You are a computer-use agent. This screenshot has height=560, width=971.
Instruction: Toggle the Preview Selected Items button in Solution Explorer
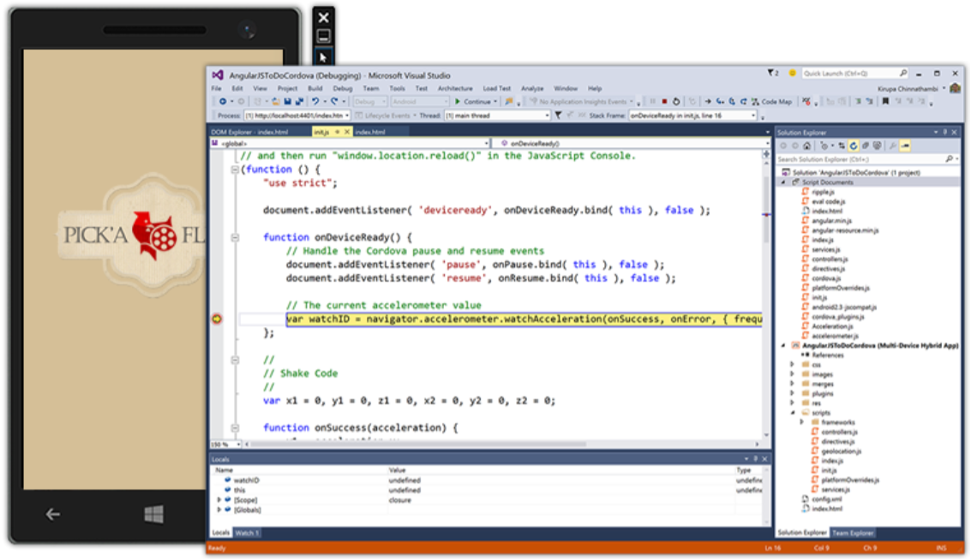(906, 146)
